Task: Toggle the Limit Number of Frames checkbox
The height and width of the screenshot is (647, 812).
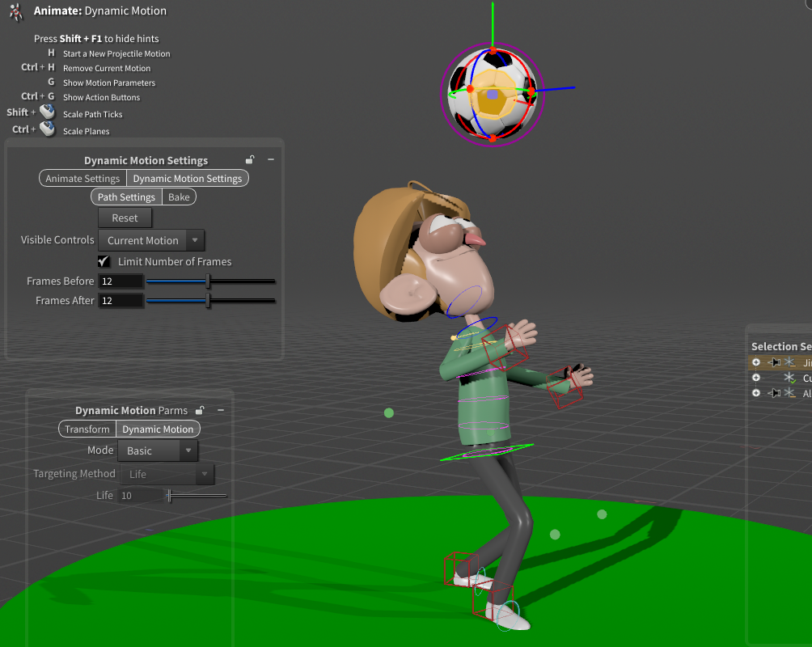Action: pos(104,261)
